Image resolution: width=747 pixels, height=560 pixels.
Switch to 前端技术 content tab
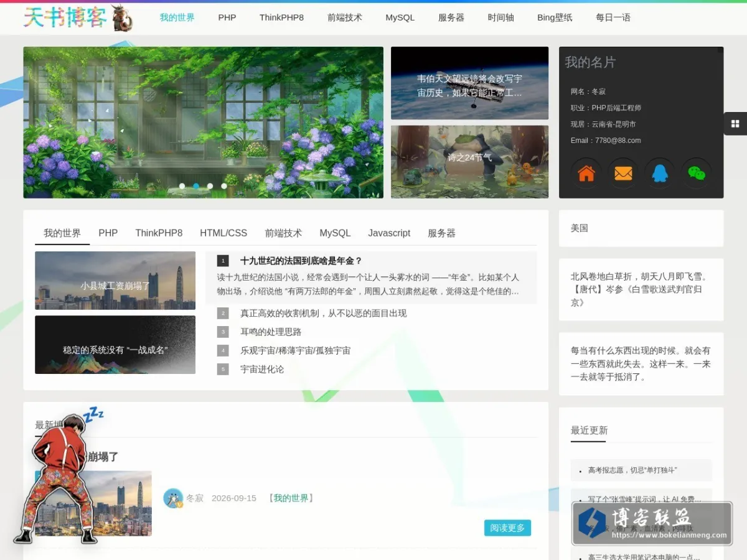283,233
